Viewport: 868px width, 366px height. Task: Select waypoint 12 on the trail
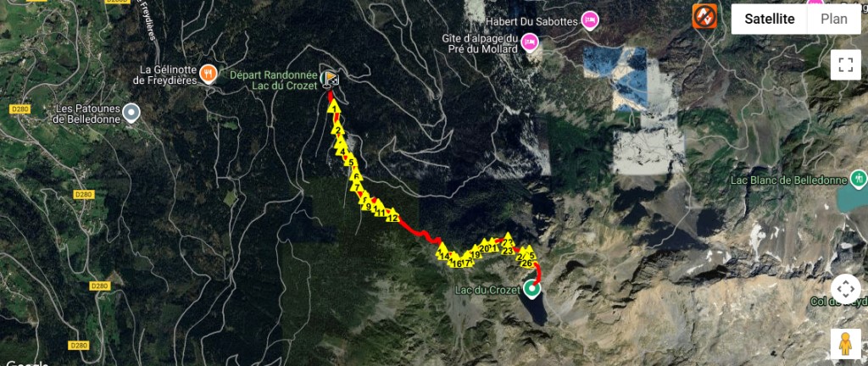point(392,217)
